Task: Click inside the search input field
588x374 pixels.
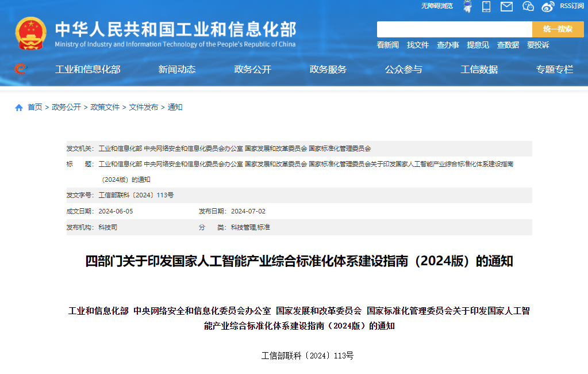Action: (x=454, y=28)
